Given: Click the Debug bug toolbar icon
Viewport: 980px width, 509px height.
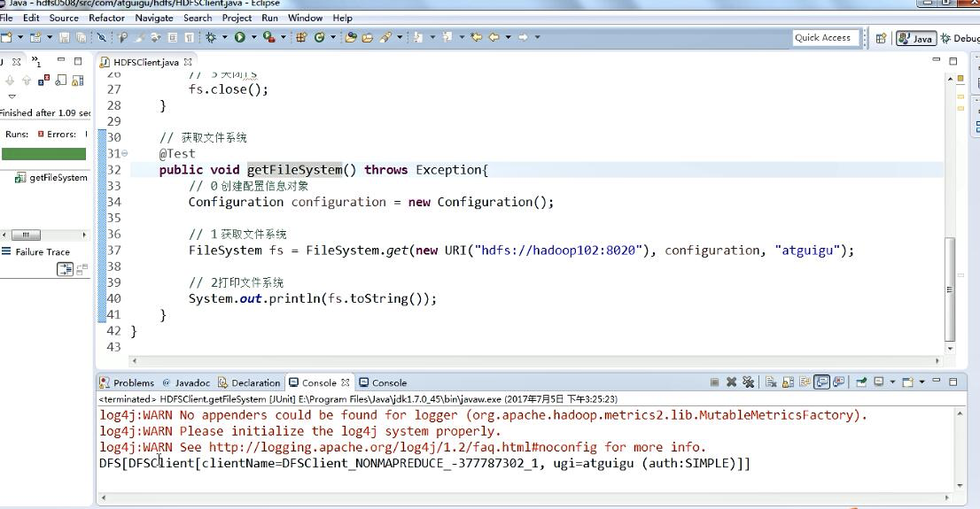Looking at the screenshot, I should click(x=211, y=37).
